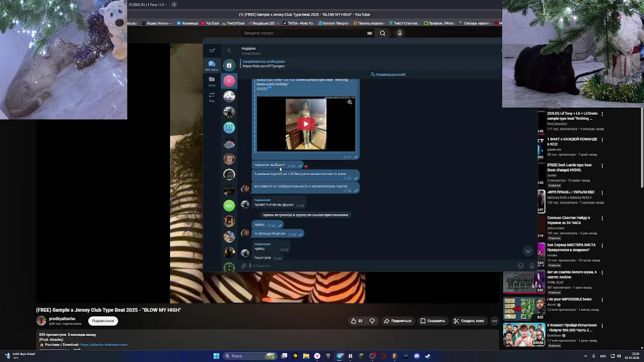
Task: Open 'Сколько Свастик Найду' recommended video
Action: pos(569,220)
